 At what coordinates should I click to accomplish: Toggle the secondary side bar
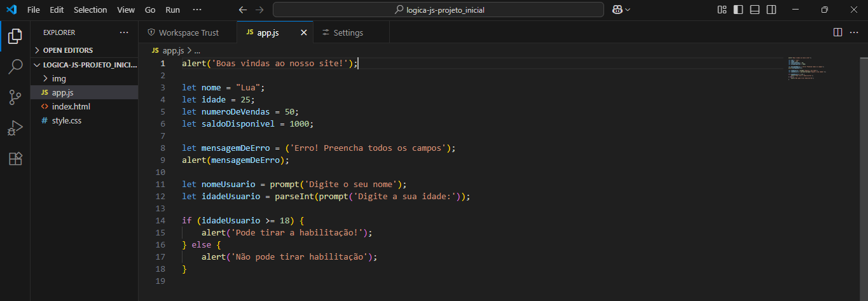[771, 10]
